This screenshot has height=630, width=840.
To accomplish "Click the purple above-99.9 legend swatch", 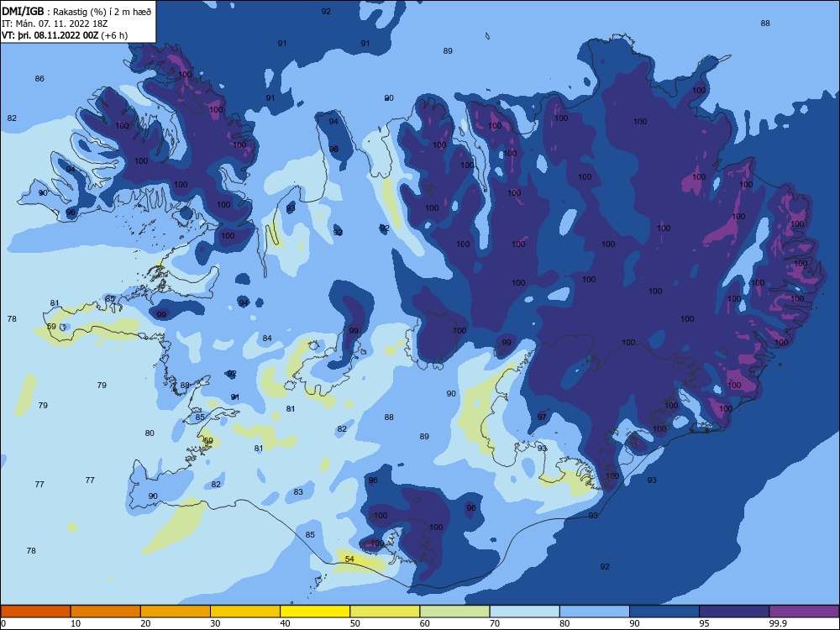I will [x=804, y=612].
